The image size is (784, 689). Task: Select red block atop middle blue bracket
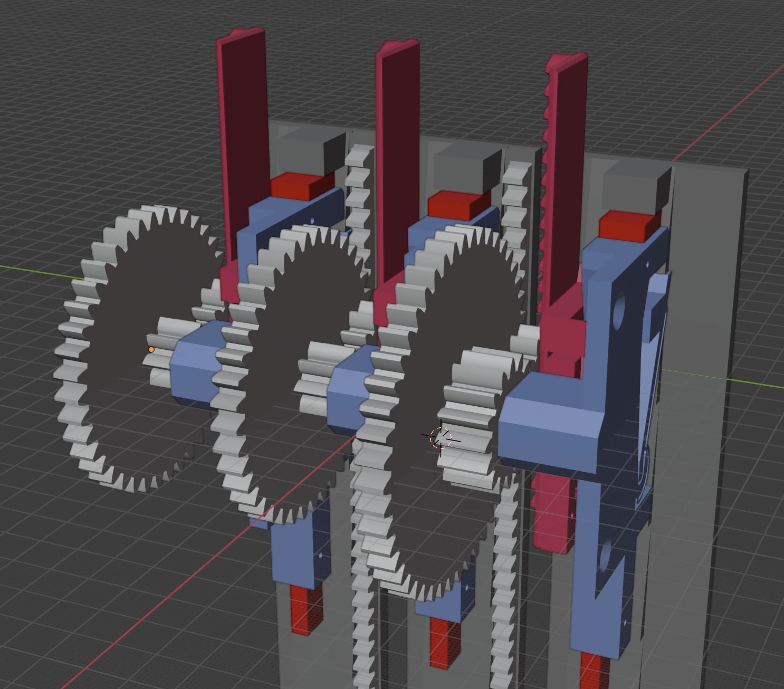pos(458,205)
